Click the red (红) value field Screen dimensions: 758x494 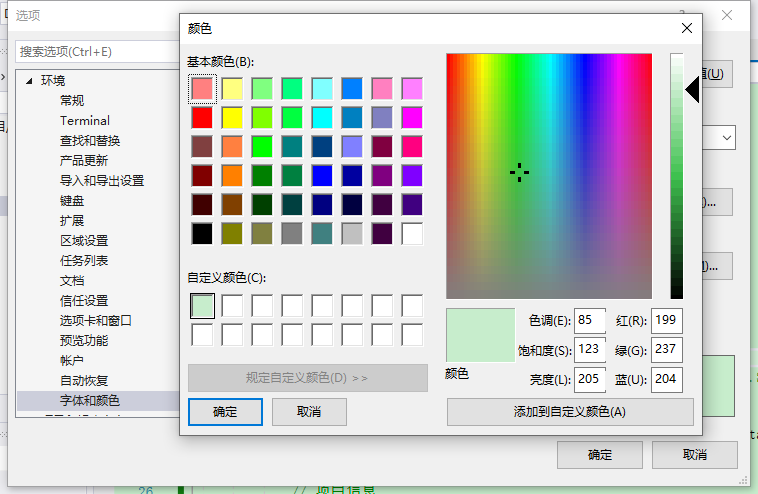point(667,320)
